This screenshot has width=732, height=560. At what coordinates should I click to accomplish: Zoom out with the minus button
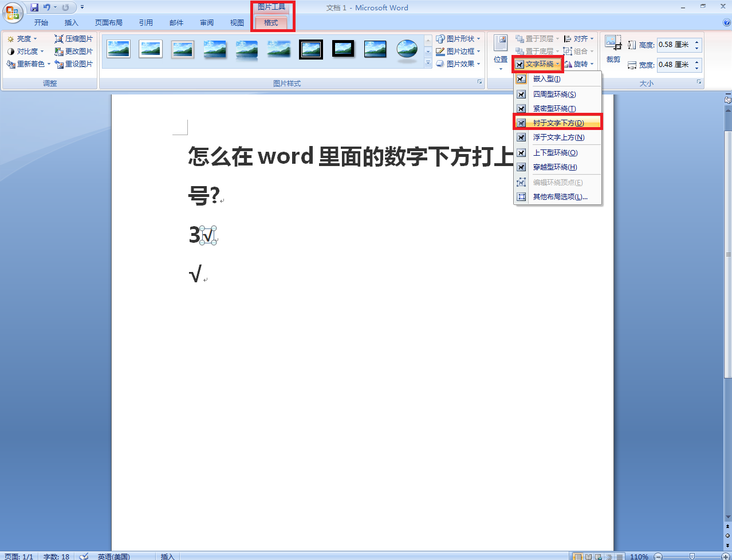point(658,557)
